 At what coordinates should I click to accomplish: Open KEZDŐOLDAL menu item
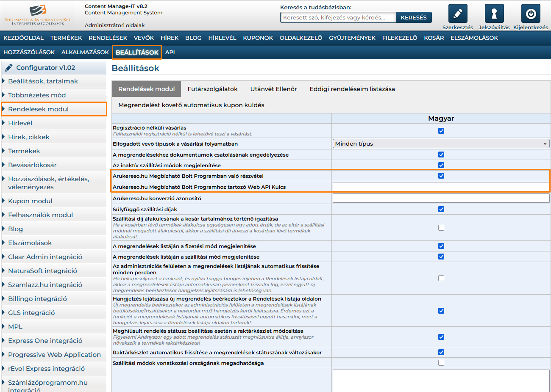(23, 38)
